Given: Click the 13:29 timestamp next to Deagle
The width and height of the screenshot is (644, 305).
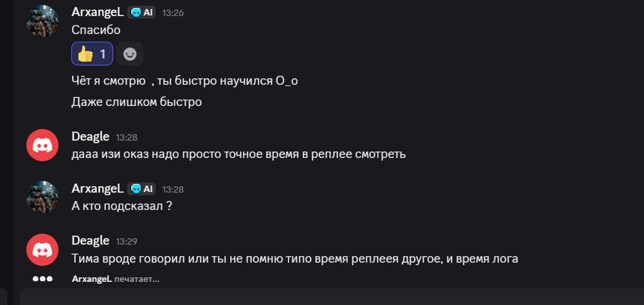Looking at the screenshot, I should 127,241.
